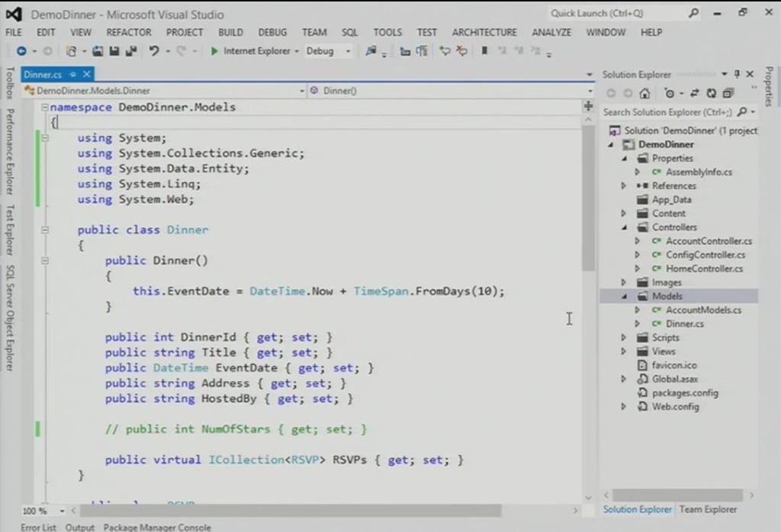Toggle a bookmark with the toolbar bookmark icon

[484, 51]
